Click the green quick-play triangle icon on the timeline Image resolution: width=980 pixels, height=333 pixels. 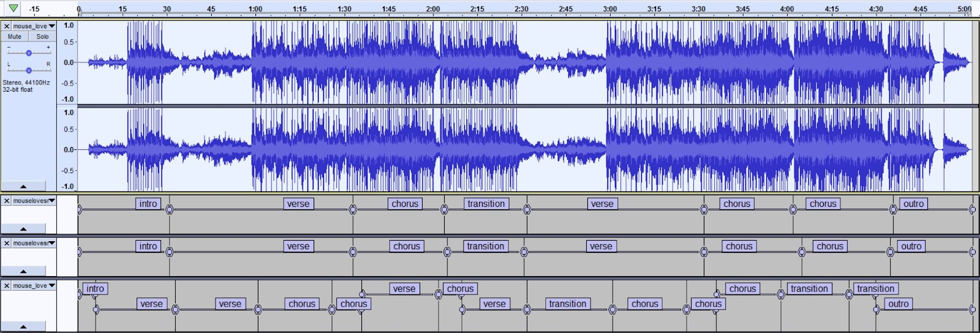pyautogui.click(x=13, y=8)
